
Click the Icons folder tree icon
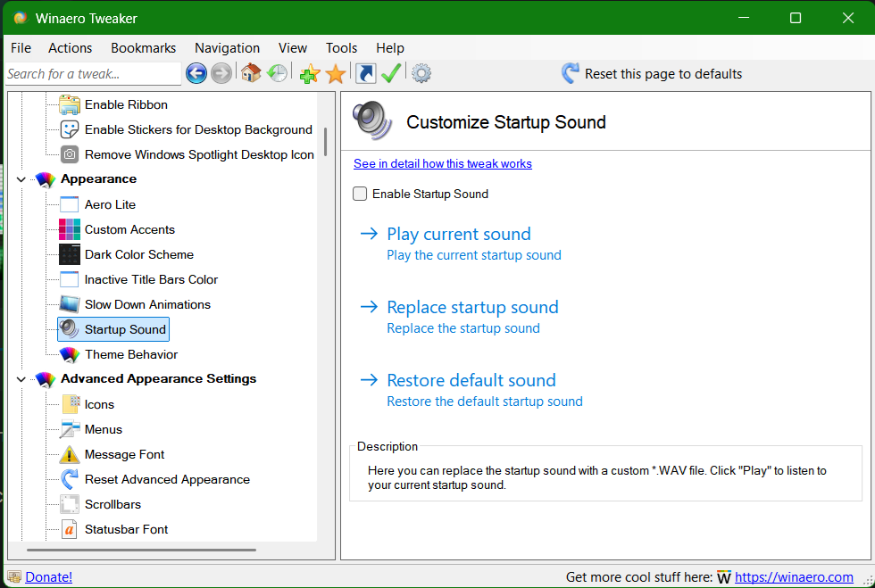point(71,404)
